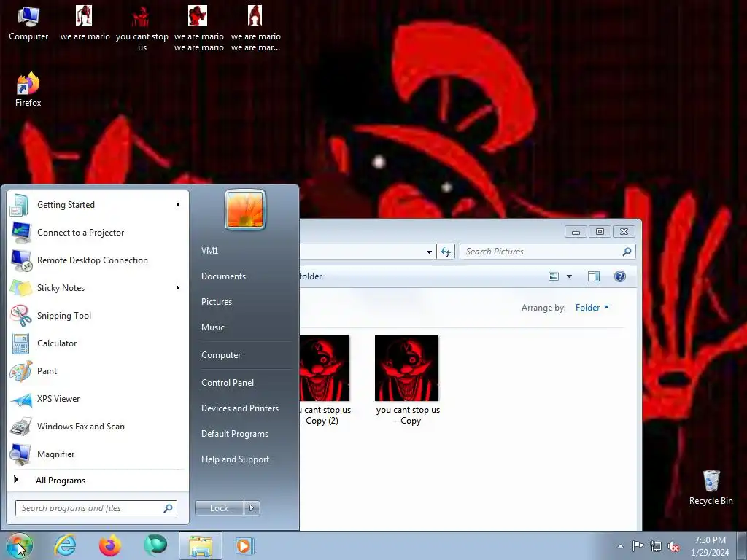
Task: Open the Explorer help button (question mark)
Action: pyautogui.click(x=620, y=276)
